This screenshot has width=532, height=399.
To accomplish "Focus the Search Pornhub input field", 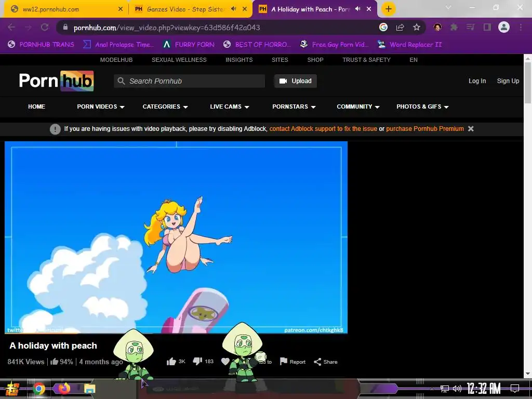I will pyautogui.click(x=189, y=81).
